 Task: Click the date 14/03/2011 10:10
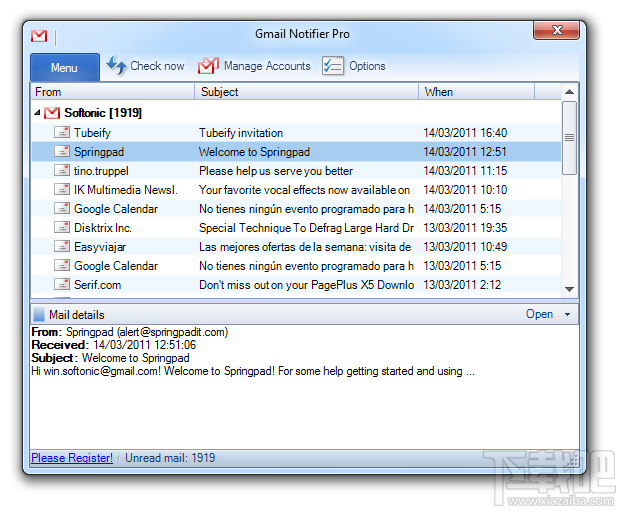point(465,190)
